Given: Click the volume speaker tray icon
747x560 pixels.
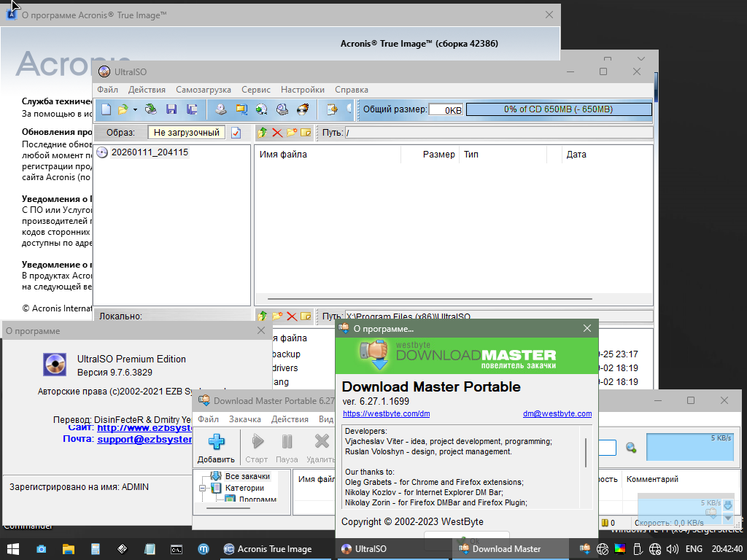Looking at the screenshot, I should pos(672,549).
